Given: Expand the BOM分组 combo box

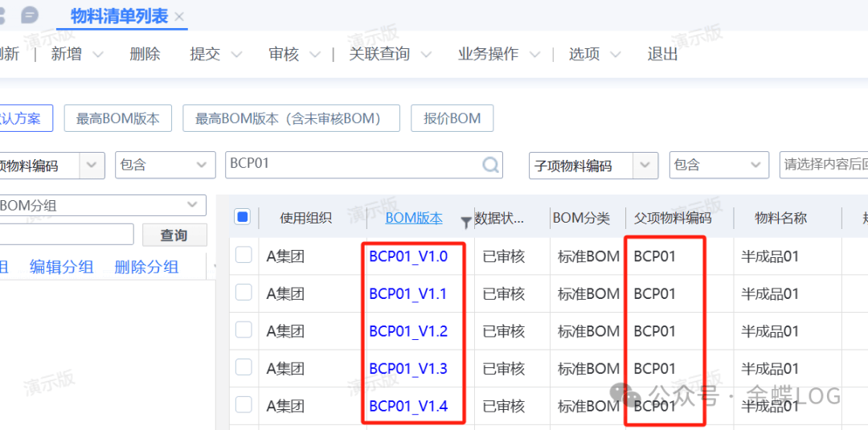Looking at the screenshot, I should tap(191, 205).
